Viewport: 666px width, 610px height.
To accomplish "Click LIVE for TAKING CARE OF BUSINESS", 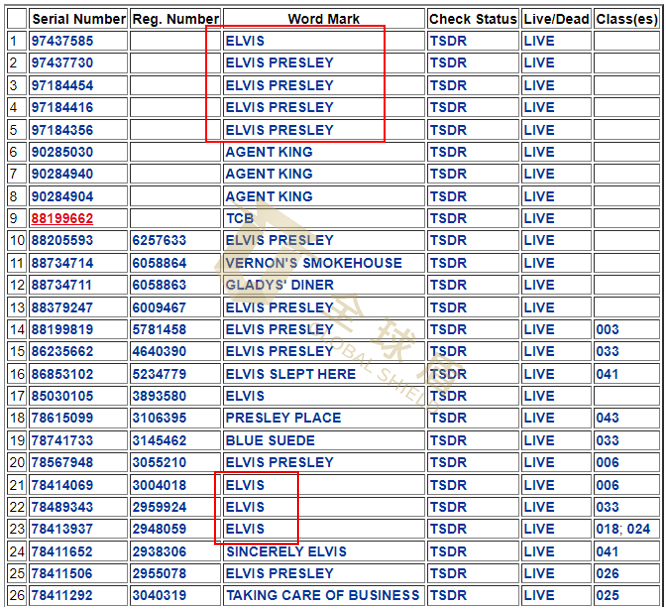I will [539, 595].
